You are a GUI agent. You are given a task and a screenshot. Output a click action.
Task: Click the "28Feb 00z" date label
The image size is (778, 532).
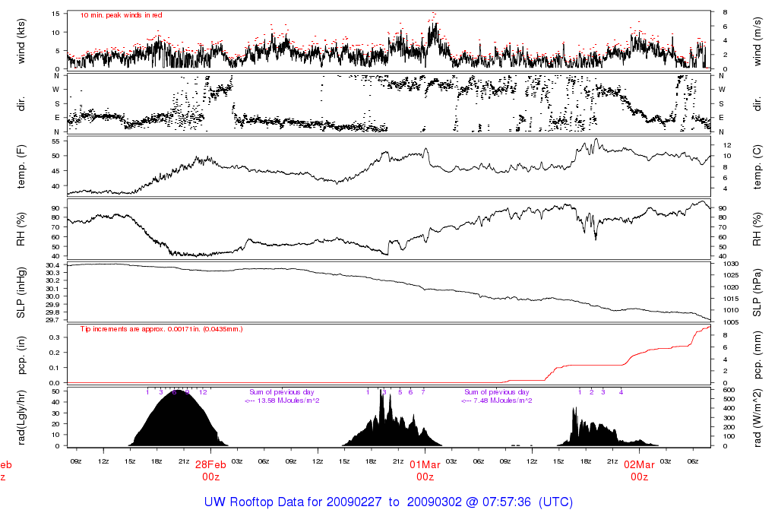click(x=210, y=471)
